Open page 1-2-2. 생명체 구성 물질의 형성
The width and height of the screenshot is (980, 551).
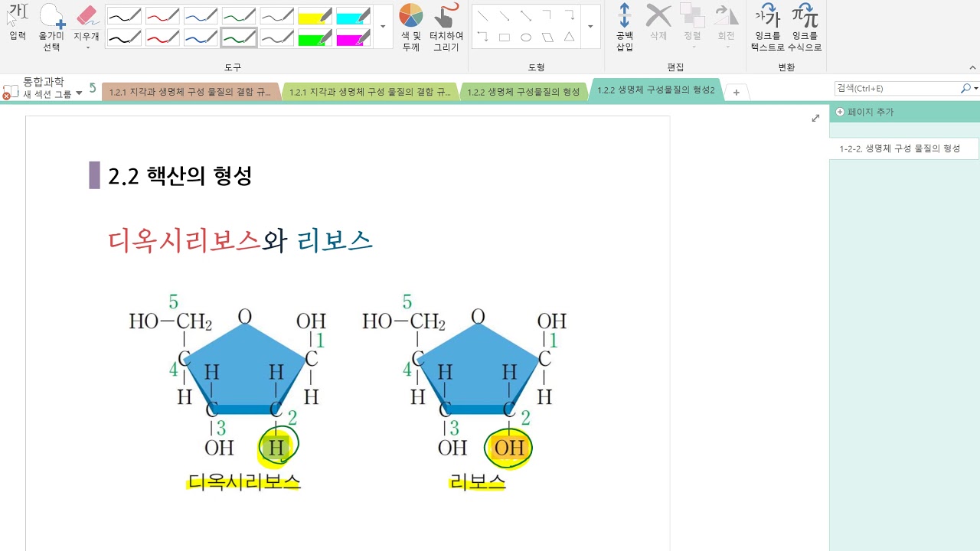903,148
